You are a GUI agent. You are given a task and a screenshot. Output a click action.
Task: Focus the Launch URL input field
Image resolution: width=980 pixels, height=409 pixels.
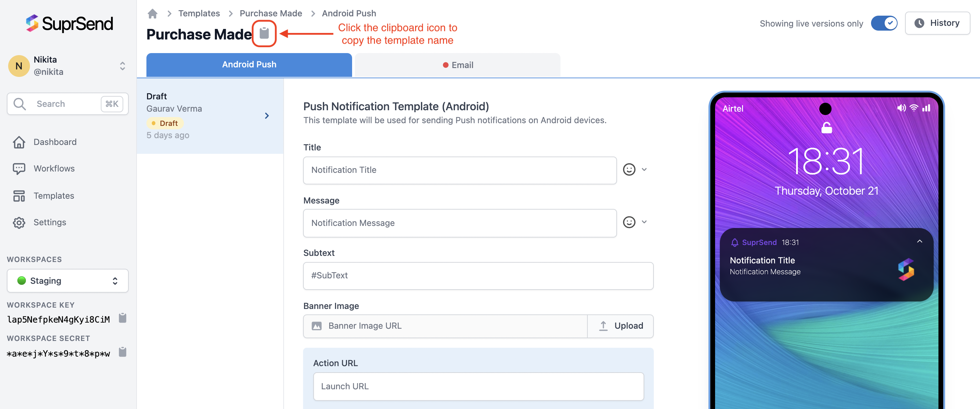click(x=478, y=386)
